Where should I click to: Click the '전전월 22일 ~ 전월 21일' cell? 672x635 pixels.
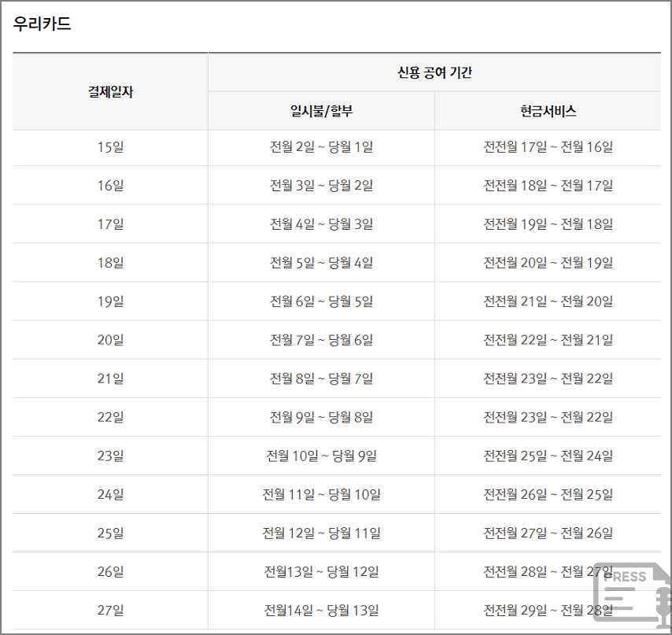(x=548, y=340)
